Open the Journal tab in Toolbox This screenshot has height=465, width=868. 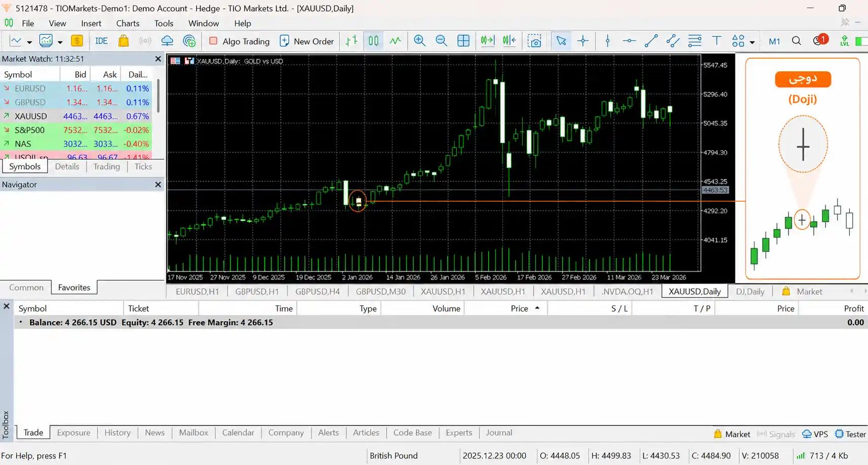pos(499,433)
